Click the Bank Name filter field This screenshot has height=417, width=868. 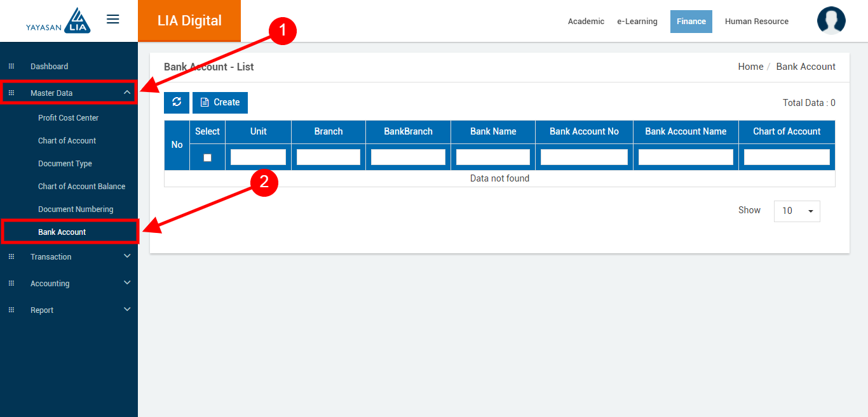pos(492,157)
